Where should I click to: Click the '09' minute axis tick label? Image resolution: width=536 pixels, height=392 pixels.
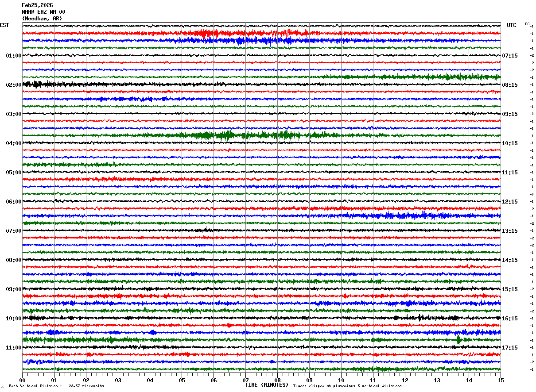(309, 380)
